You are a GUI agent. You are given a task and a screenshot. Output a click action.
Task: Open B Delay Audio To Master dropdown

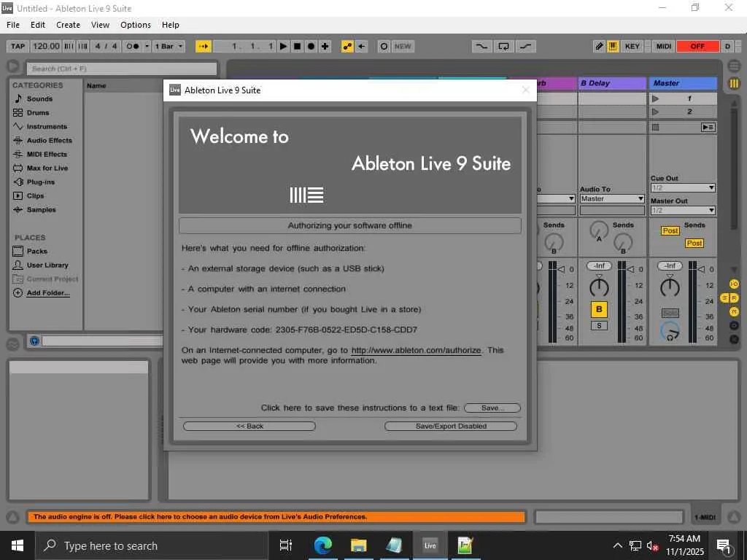[612, 198]
